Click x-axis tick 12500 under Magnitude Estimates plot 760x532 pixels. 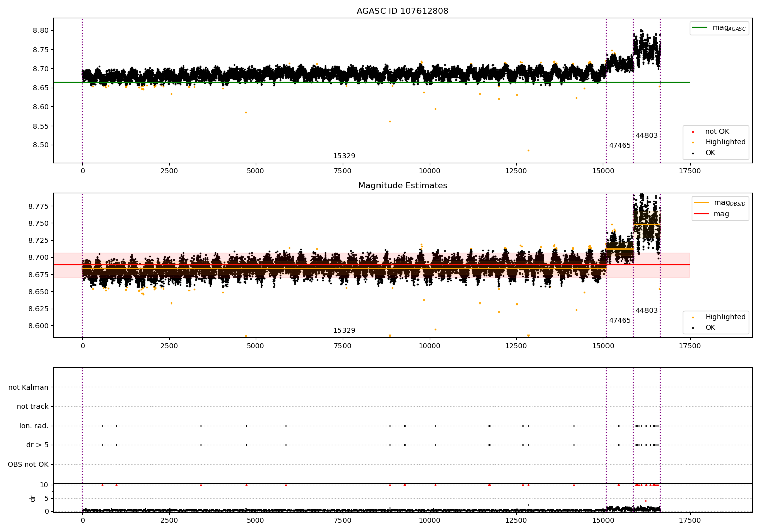tap(516, 346)
